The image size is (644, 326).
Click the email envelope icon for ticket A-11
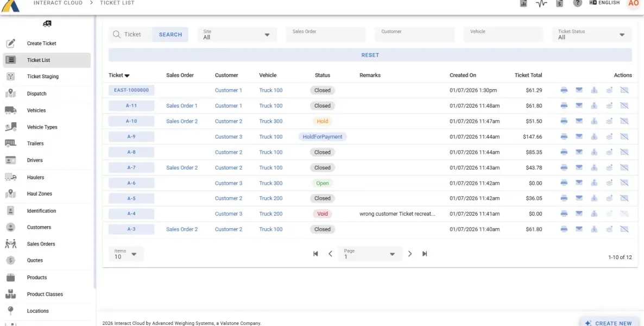(579, 106)
